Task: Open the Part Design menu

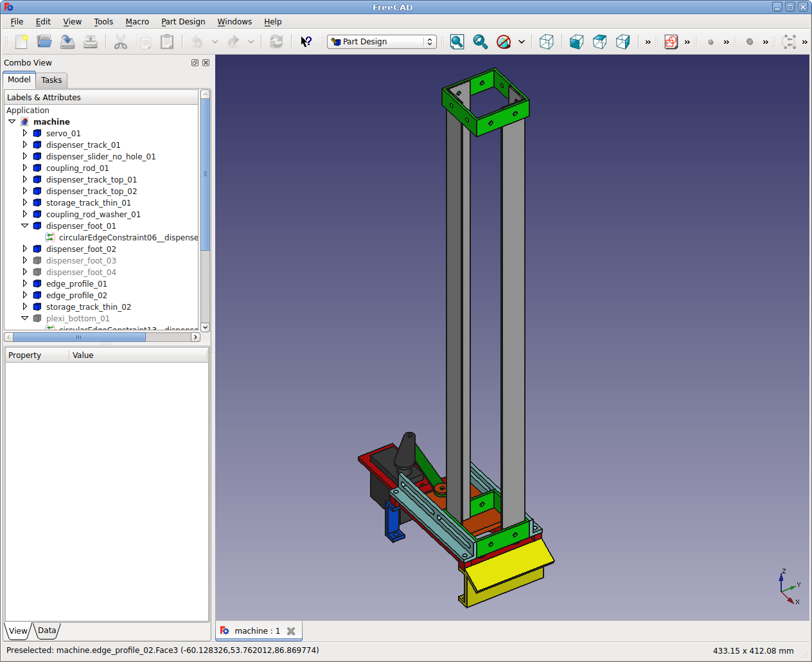Action: point(183,21)
